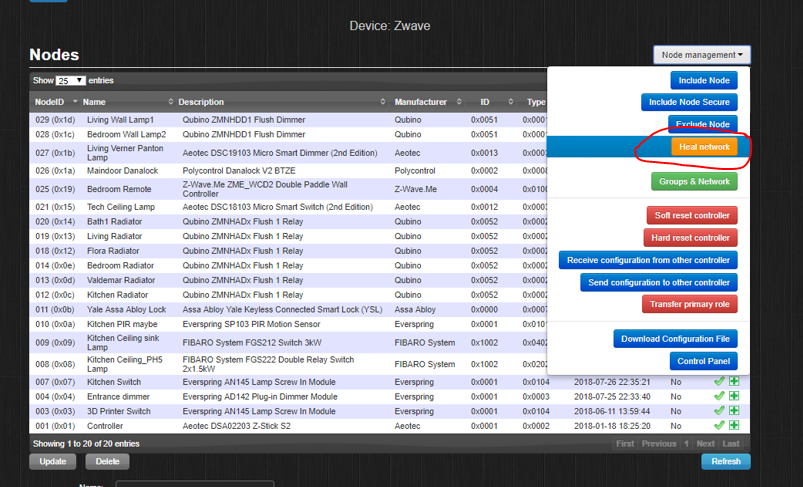Click the sort arrows in Manufacturer column header
Image resolution: width=803 pixels, height=487 pixels.
459,102
